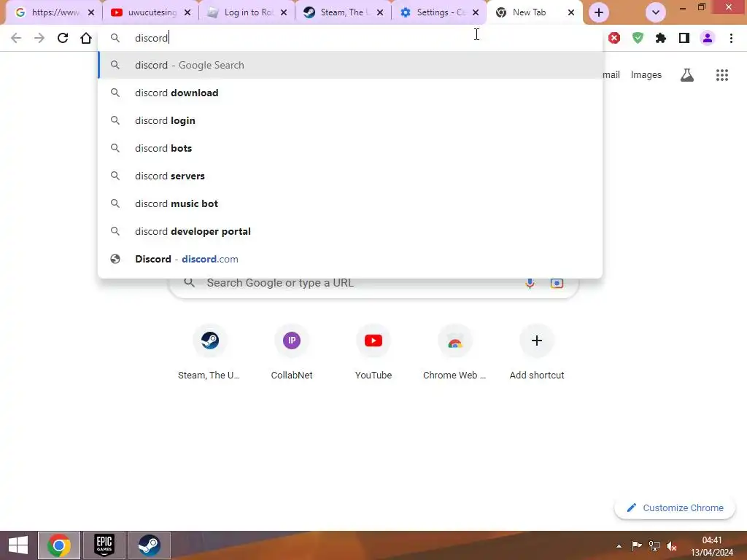Viewport: 747px width, 560px height.
Task: Click the Customize Chrome button
Action: pyautogui.click(x=675, y=507)
